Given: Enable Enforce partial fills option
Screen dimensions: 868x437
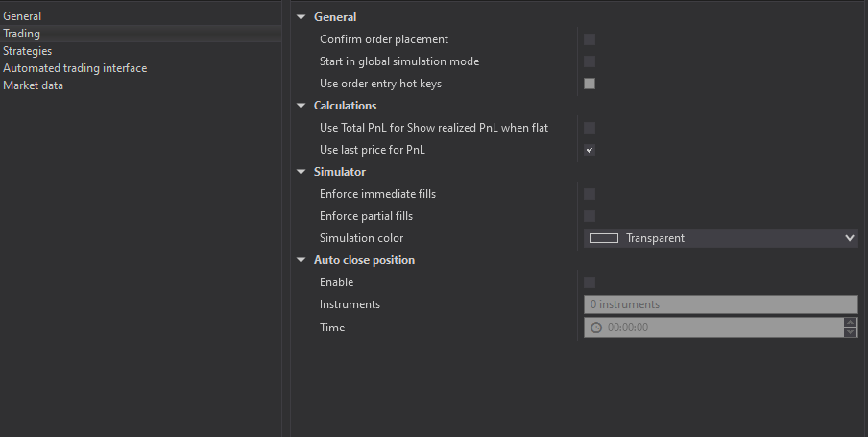Looking at the screenshot, I should pyautogui.click(x=590, y=216).
